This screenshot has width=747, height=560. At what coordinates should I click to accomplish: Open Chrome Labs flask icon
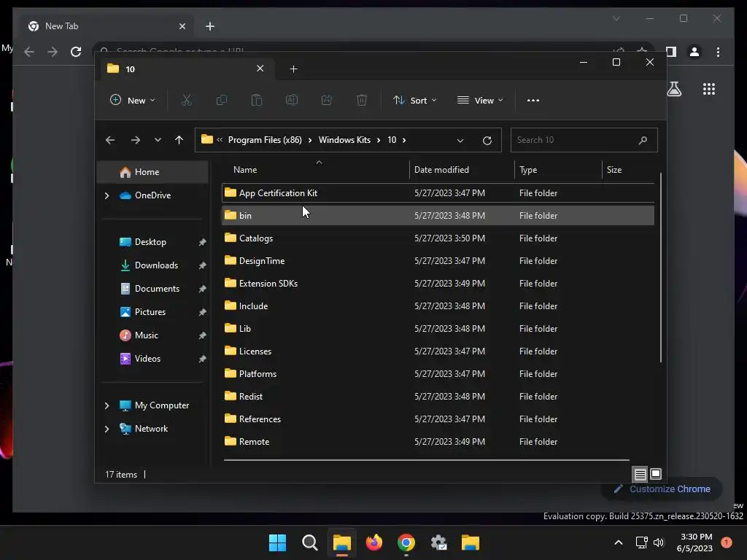[x=674, y=89]
